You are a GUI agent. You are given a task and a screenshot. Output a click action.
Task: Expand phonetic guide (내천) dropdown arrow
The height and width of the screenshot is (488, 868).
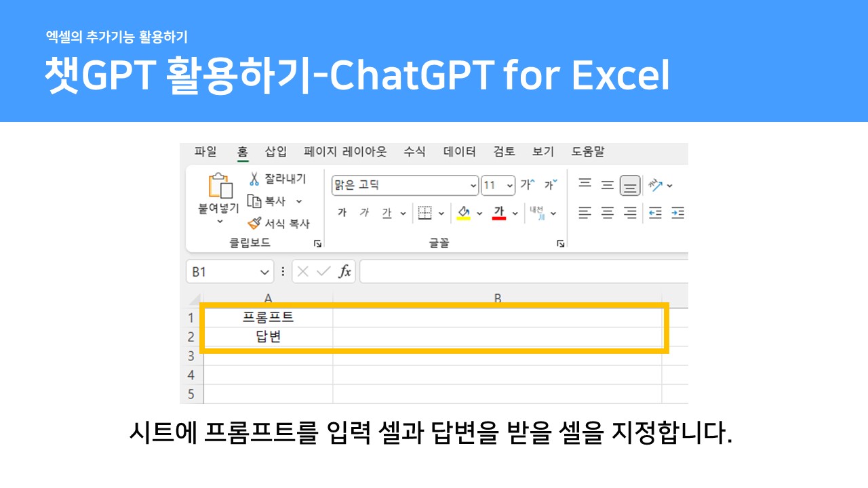point(553,213)
